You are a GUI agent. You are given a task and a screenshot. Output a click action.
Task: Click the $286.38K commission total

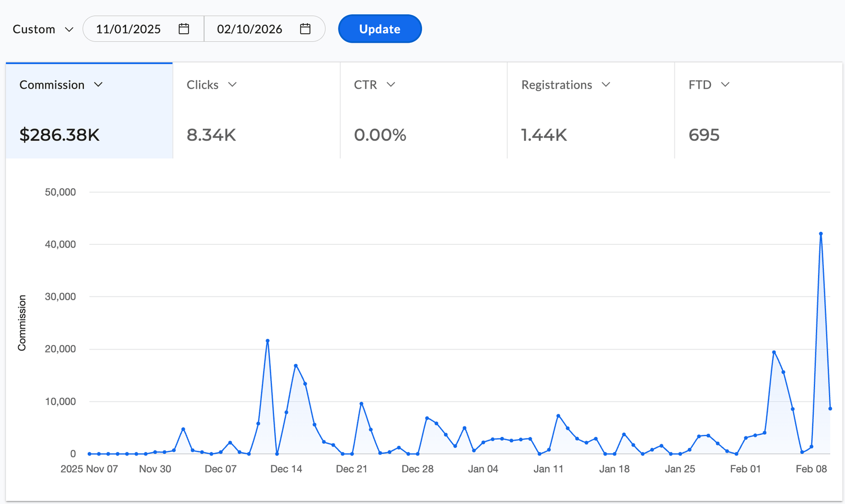tap(60, 135)
